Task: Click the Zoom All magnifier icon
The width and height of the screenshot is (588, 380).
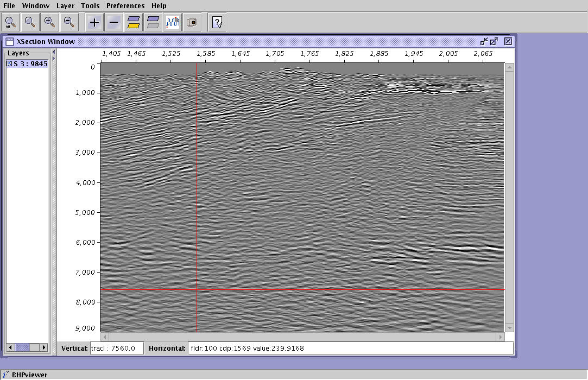Action: [10, 22]
